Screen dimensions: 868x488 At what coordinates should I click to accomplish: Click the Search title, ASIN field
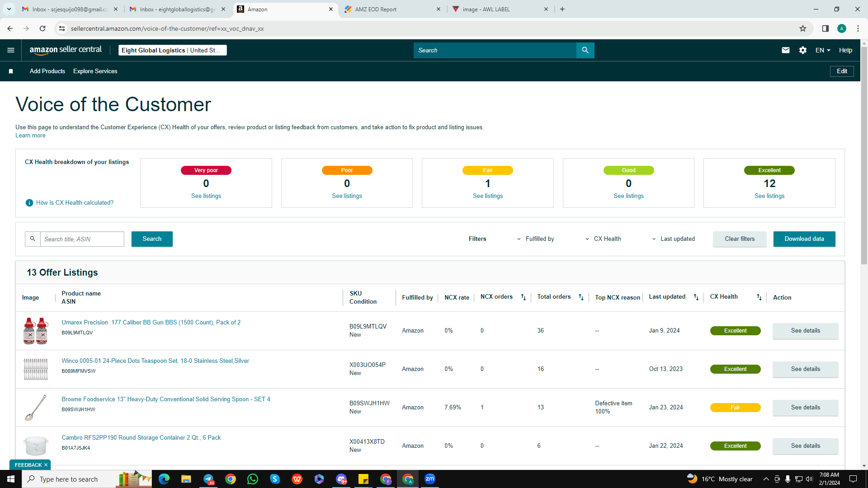tap(82, 239)
